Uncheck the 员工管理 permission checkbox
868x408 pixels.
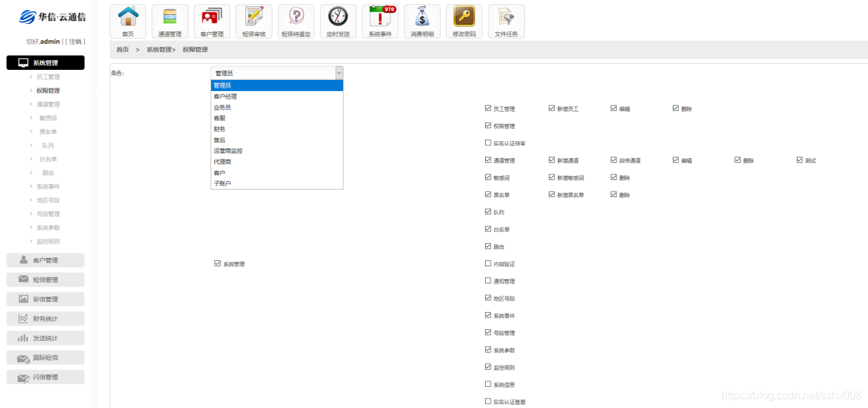(488, 108)
